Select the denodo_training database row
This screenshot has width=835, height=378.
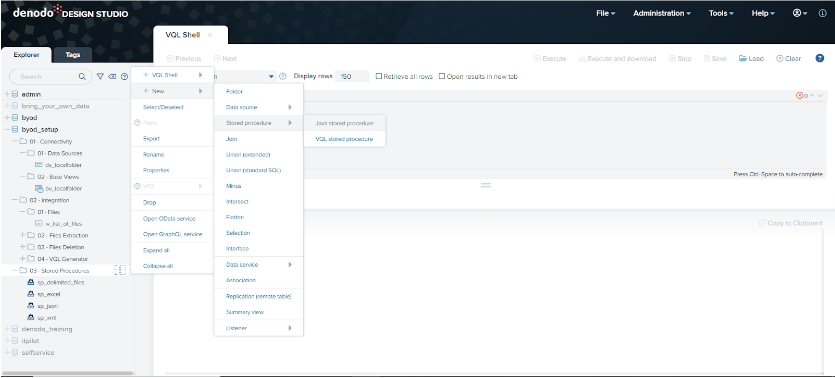click(x=64, y=329)
